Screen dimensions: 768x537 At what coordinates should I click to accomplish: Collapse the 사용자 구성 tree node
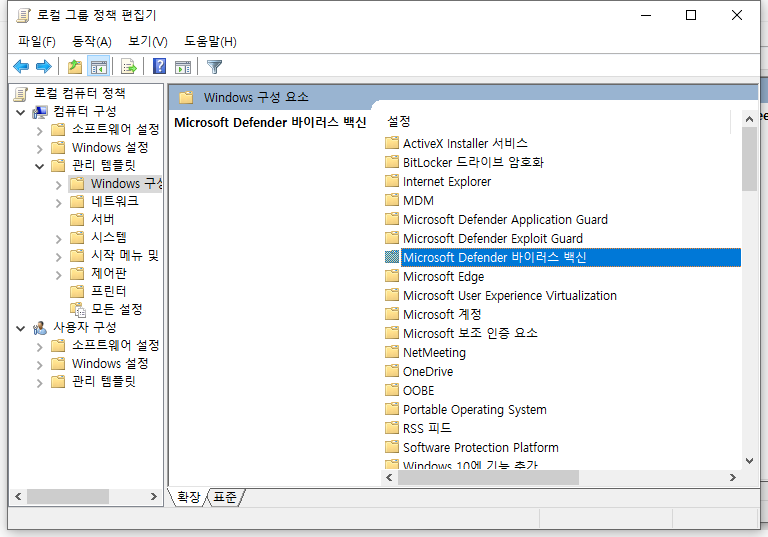tap(21, 328)
